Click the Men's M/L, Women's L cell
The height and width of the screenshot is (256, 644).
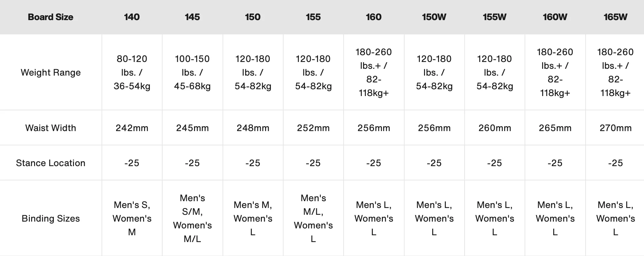[313, 218]
